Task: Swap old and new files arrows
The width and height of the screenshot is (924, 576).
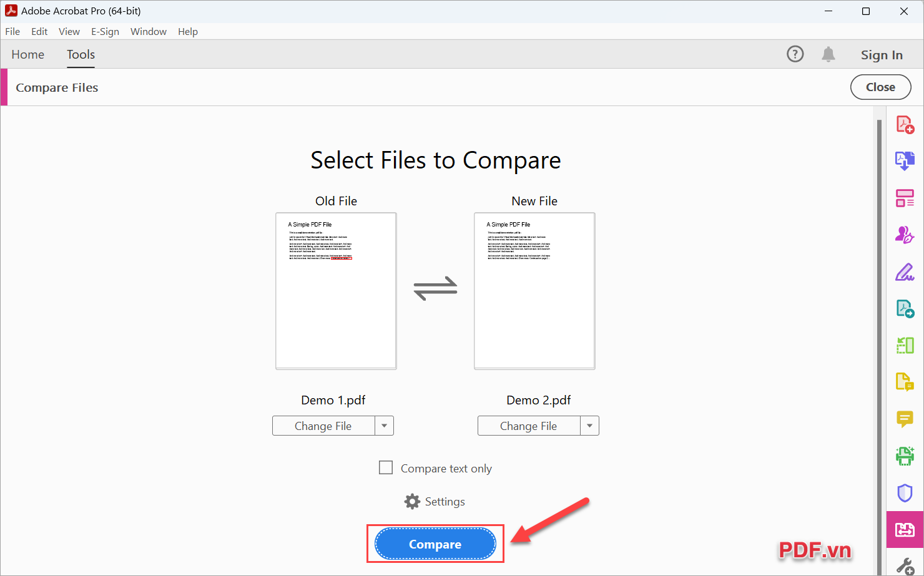Action: 436,288
